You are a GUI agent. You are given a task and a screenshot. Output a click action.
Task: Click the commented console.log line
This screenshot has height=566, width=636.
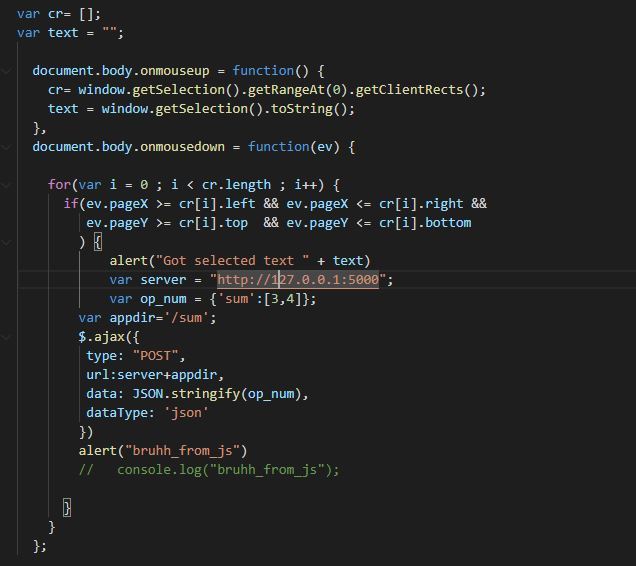click(x=209, y=470)
